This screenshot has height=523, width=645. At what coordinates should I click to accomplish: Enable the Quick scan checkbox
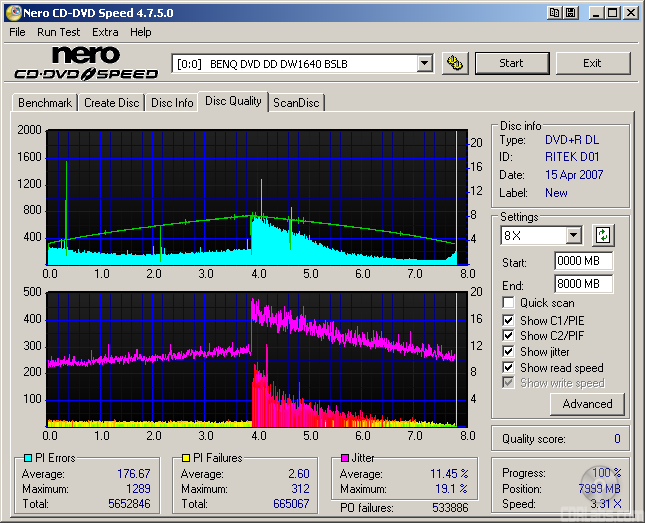(x=509, y=303)
